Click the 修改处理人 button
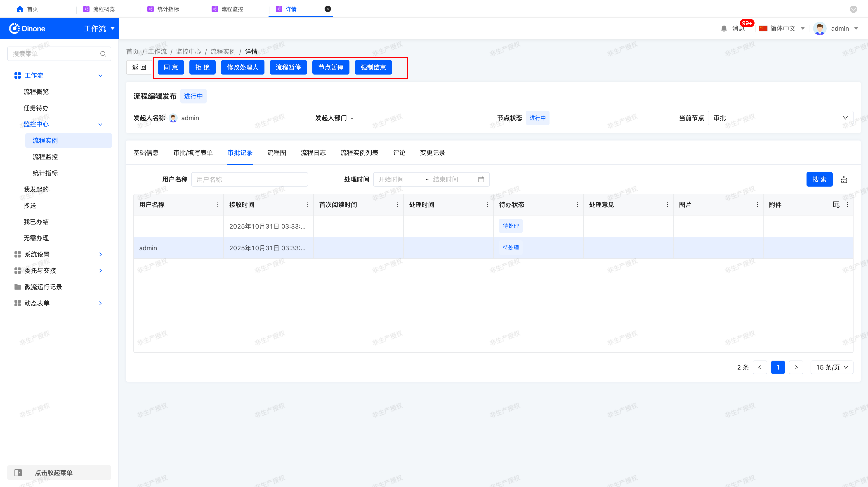The image size is (868, 487). pos(242,67)
